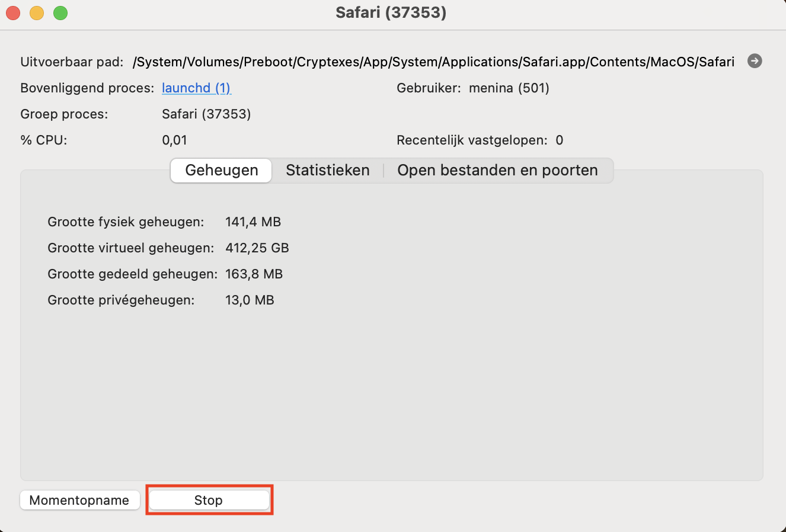Click the 13,0 MB private memory value
This screenshot has height=532, width=786.
click(250, 300)
